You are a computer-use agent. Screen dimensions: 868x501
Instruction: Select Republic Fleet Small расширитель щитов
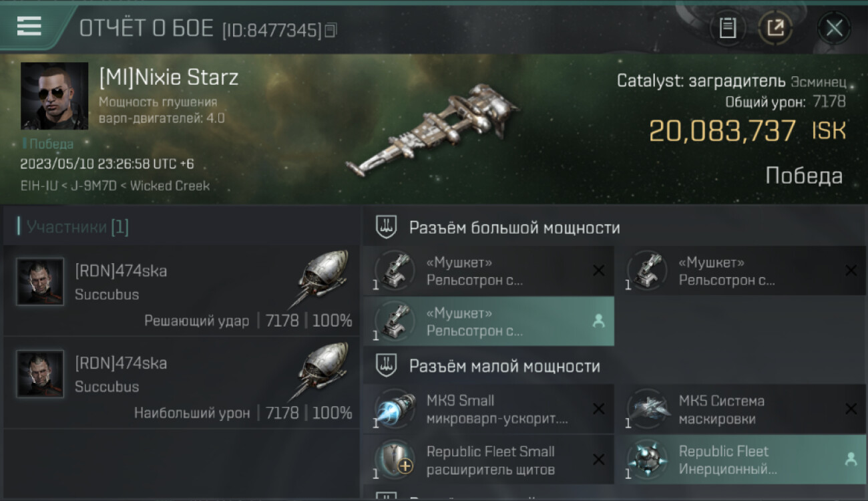(489, 460)
